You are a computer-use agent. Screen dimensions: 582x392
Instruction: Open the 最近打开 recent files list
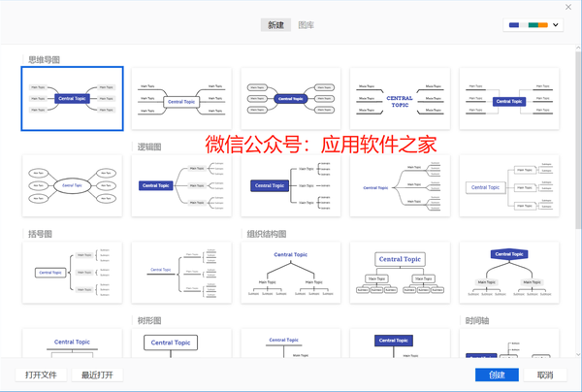[97, 376]
